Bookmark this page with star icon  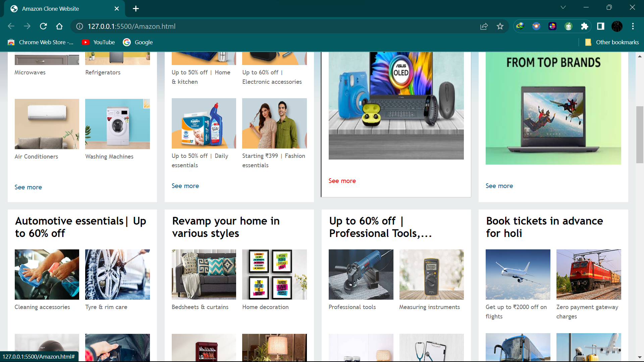tap(500, 26)
